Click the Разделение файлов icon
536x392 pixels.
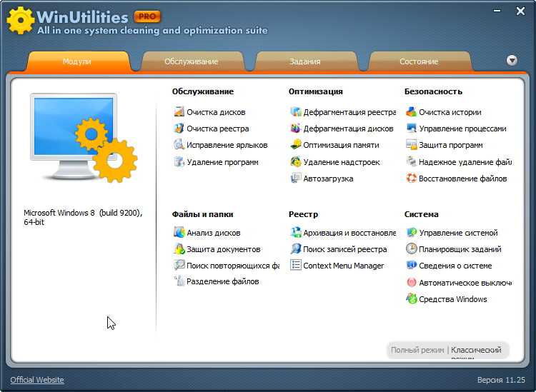(x=179, y=281)
